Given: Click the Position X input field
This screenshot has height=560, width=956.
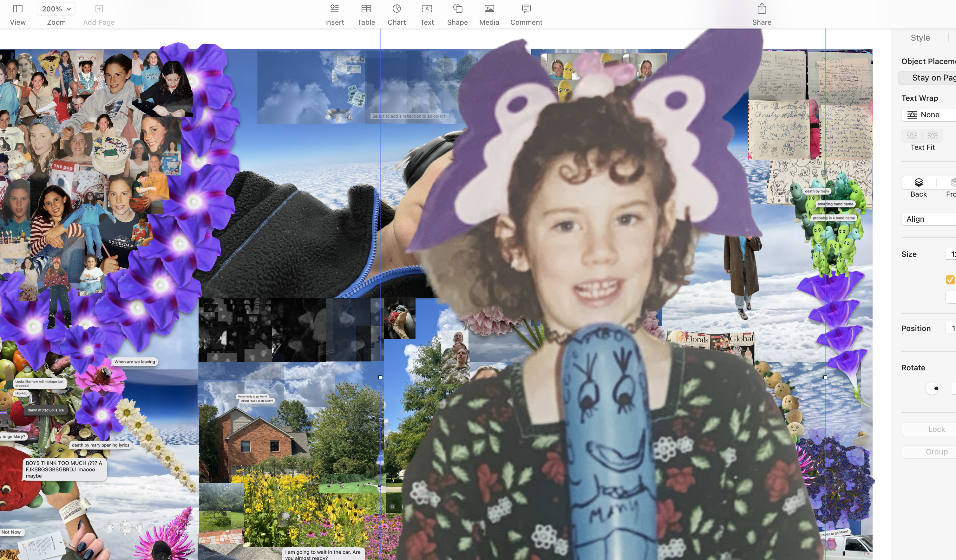Looking at the screenshot, I should click(951, 328).
